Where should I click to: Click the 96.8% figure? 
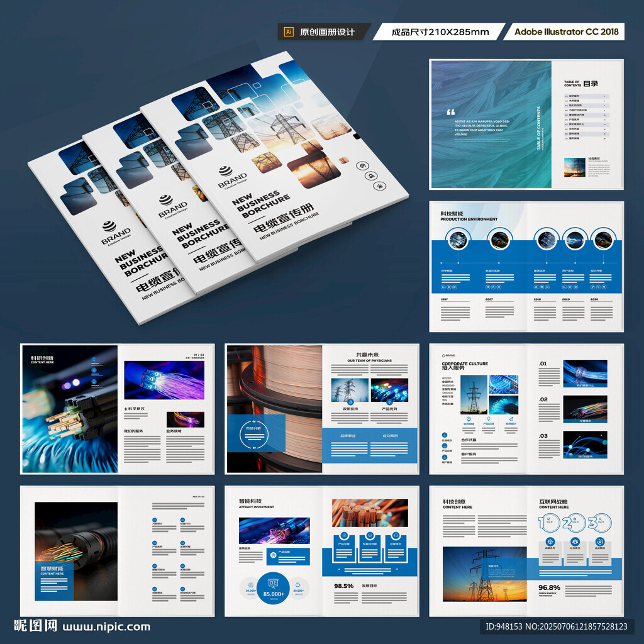tap(549, 588)
